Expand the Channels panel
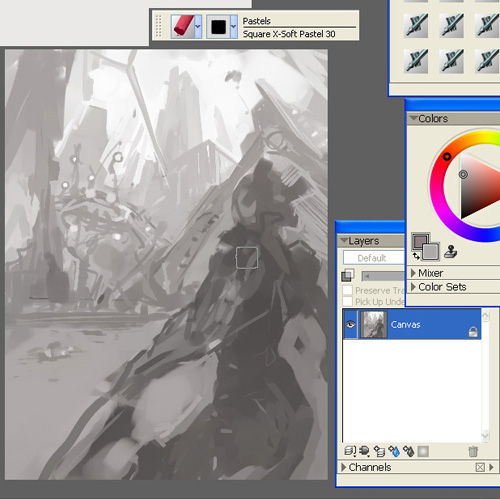 coord(344,467)
